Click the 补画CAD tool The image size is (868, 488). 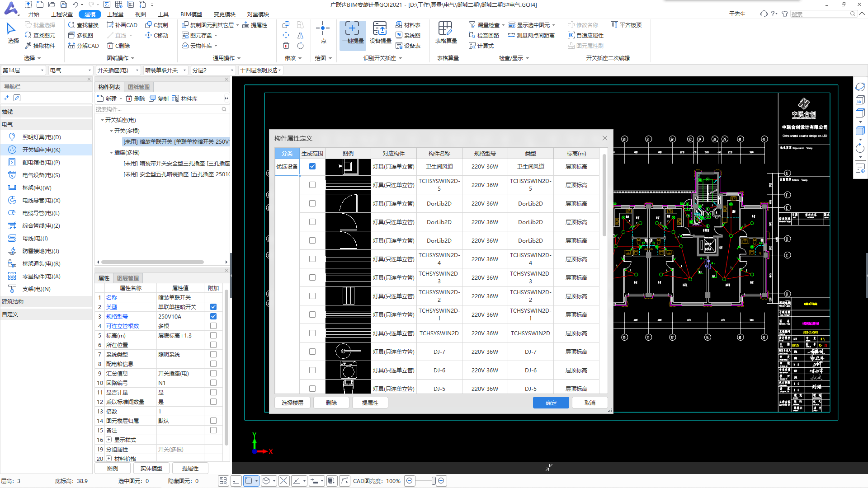[x=122, y=25]
